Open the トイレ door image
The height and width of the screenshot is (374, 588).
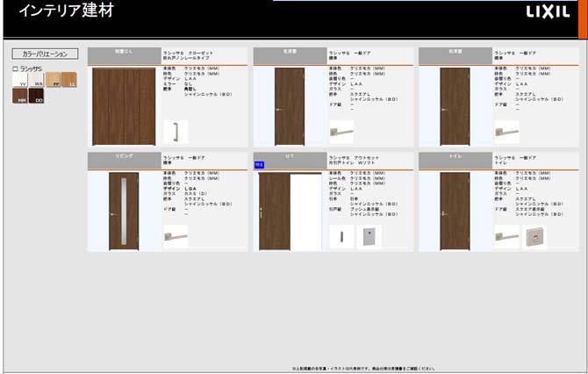(455, 212)
